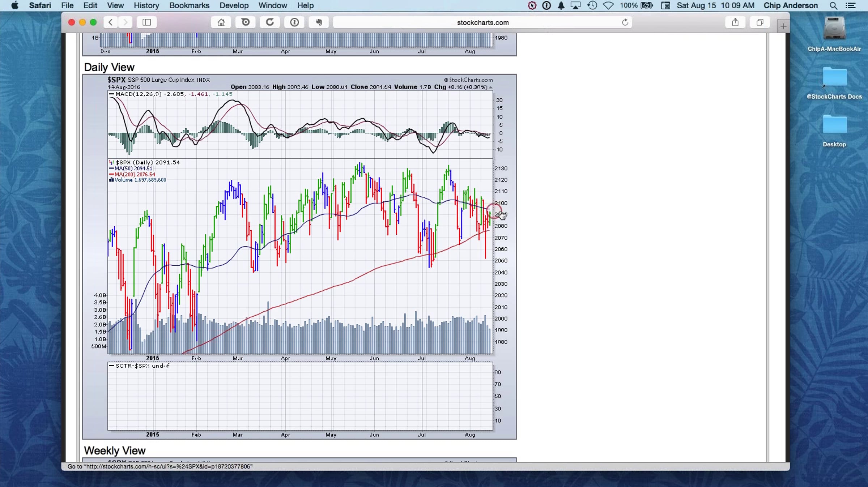This screenshot has width=868, height=487.
Task: Go forward with the Safari forward arrow
Action: click(125, 22)
